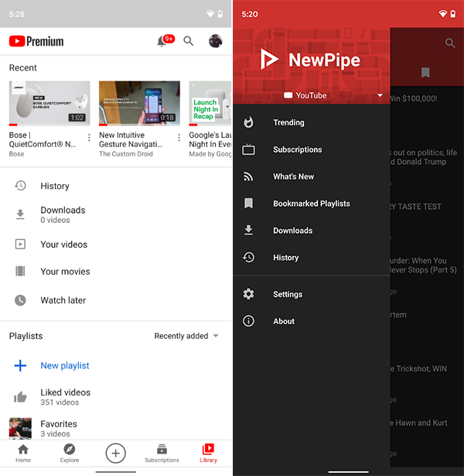Switch to the Explore tab
The width and height of the screenshot is (464, 476).
pyautogui.click(x=70, y=454)
